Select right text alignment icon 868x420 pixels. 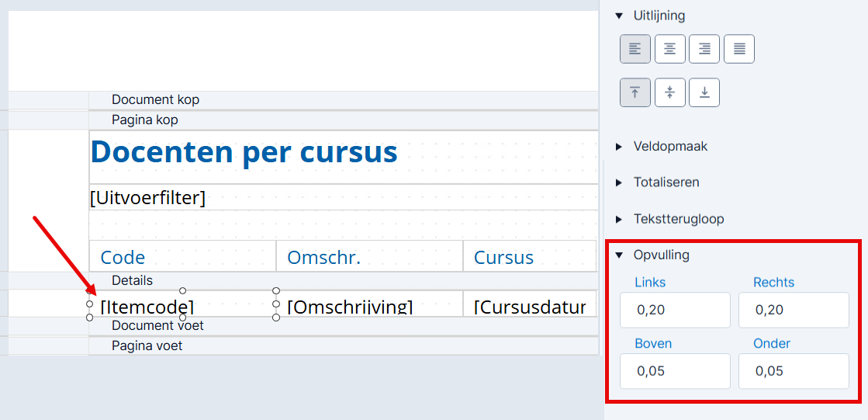(x=704, y=49)
